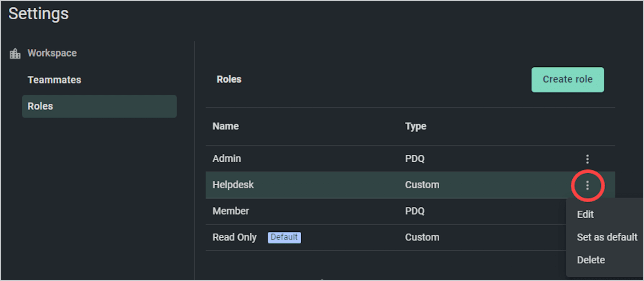The image size is (644, 281).
Task: Click the Name column header
Action: pyautogui.click(x=225, y=126)
